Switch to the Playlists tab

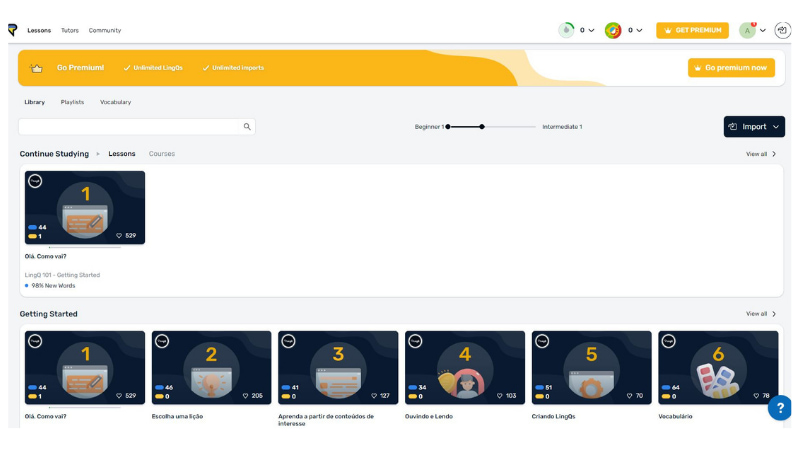tap(72, 102)
